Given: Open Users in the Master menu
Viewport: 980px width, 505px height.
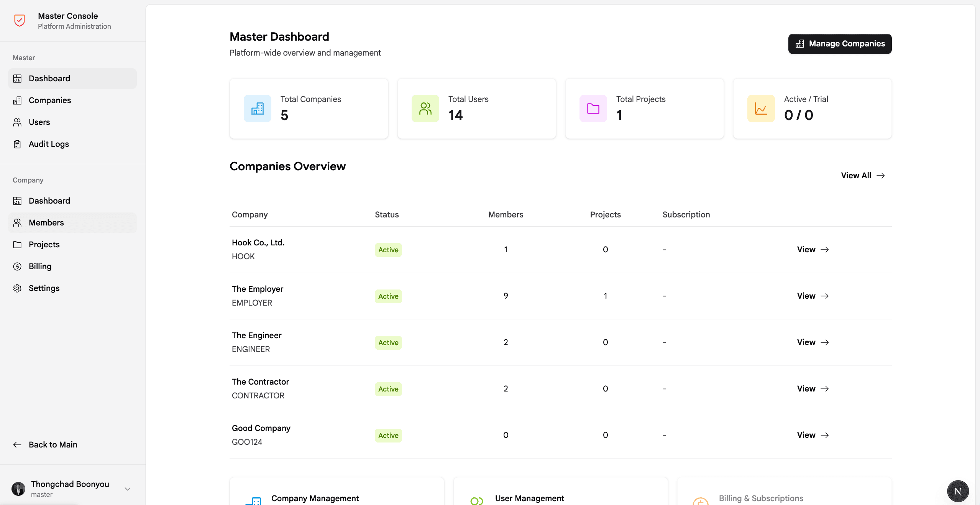Looking at the screenshot, I should (39, 122).
